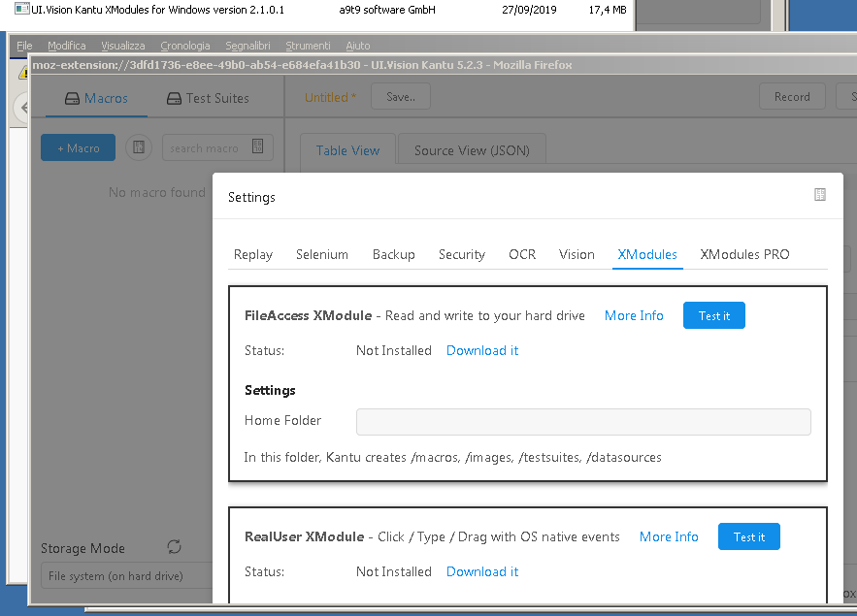
Task: Open the Storage Mode file system dropdown
Action: [127, 576]
